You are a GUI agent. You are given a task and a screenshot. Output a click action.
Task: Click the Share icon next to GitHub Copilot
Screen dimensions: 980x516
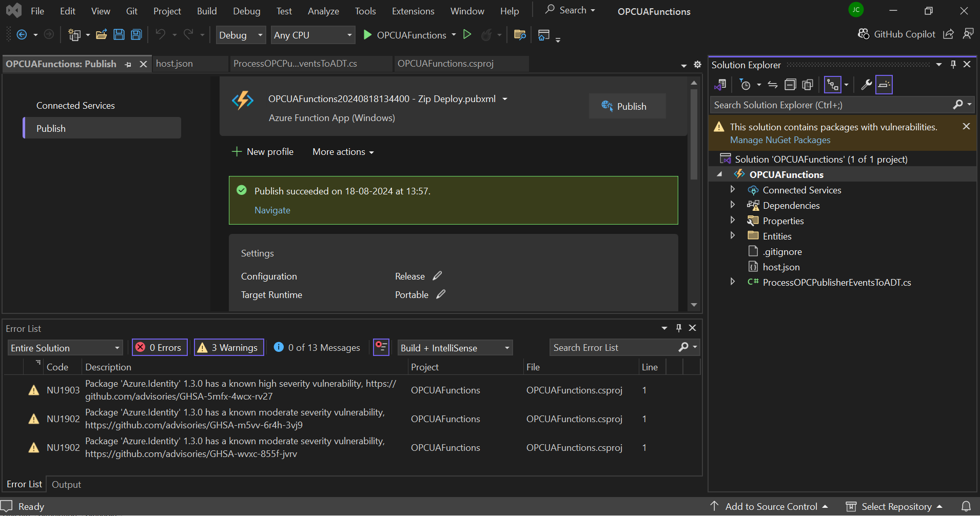[x=949, y=34]
